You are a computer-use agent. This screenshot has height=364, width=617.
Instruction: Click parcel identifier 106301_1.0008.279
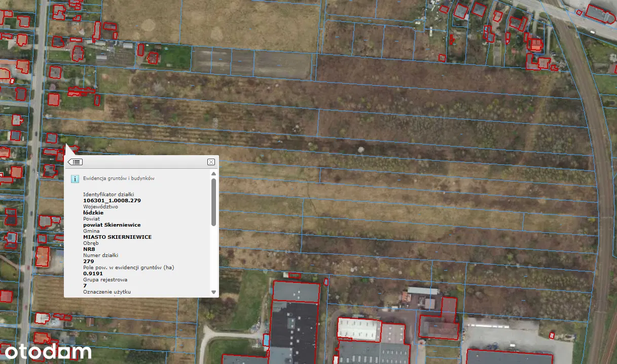tap(112, 200)
